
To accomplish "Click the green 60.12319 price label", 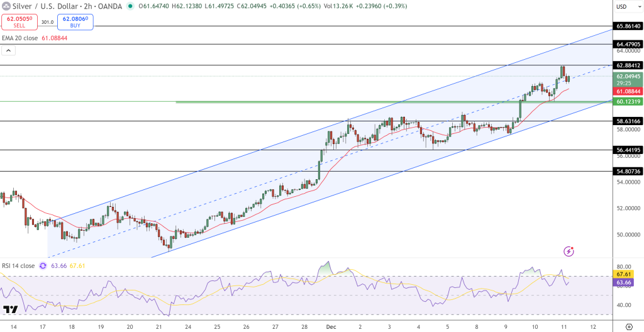I will pos(628,101).
